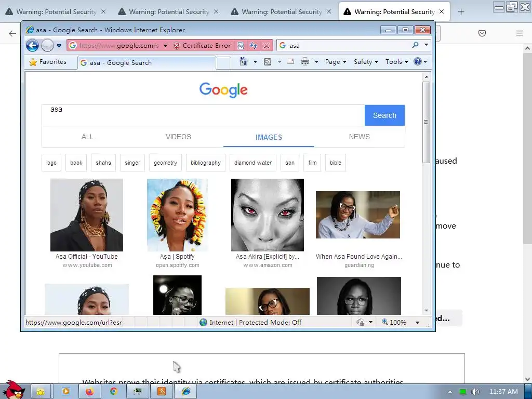532x399 pixels.
Task: Close the second Firefox Warning tab
Action: pyautogui.click(x=216, y=11)
